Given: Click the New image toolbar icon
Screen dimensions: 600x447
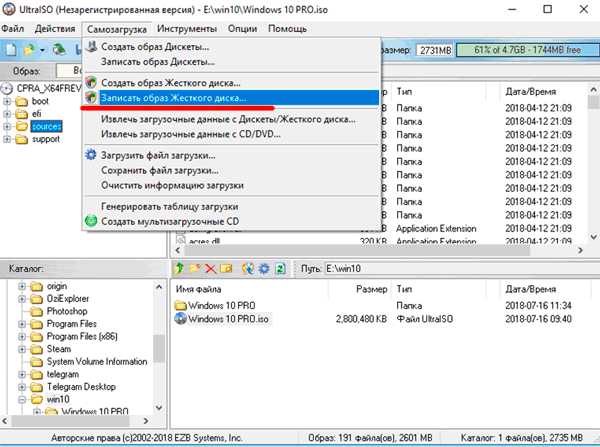Looking at the screenshot, I should pos(11,50).
